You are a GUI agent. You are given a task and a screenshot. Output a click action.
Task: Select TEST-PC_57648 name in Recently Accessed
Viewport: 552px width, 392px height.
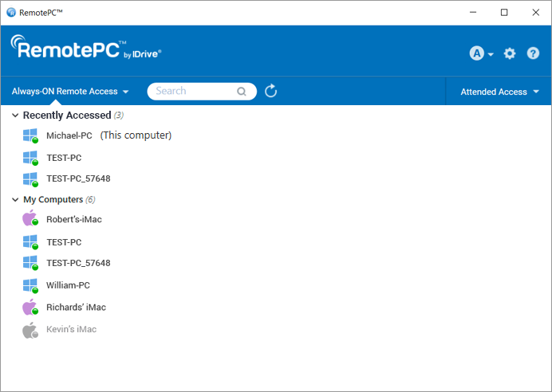click(78, 178)
